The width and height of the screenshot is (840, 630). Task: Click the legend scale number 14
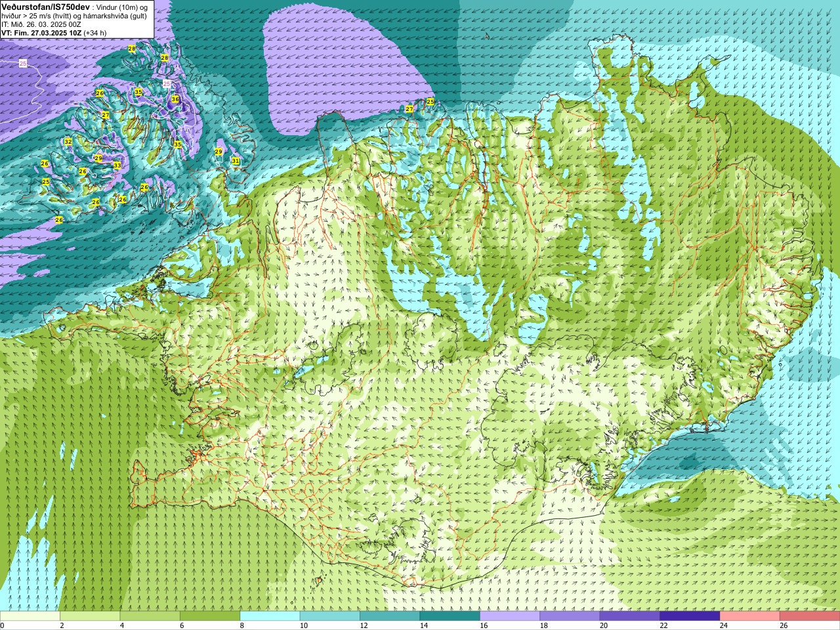tap(423, 625)
